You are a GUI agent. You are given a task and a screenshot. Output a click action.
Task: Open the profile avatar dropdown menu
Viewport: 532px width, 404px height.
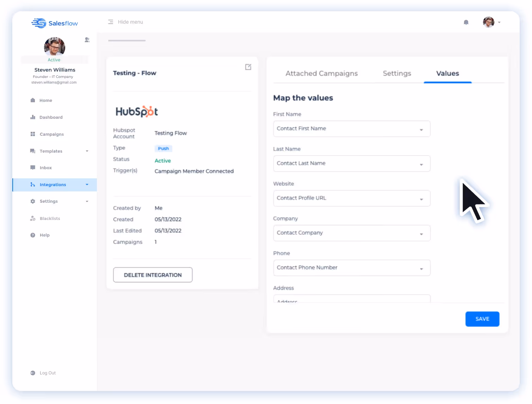(x=491, y=22)
